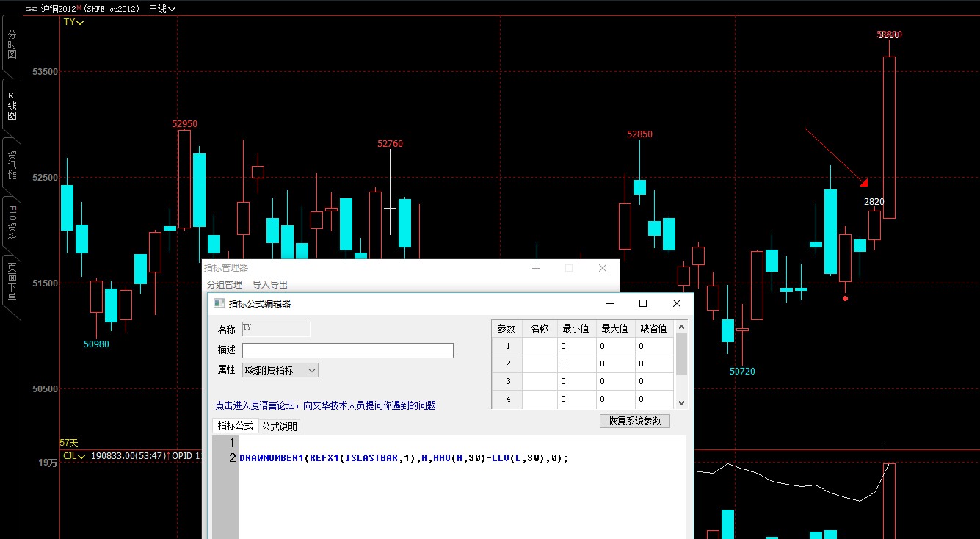The height and width of the screenshot is (539, 980).
Task: Click the formula editor window title icon
Action: (219, 303)
